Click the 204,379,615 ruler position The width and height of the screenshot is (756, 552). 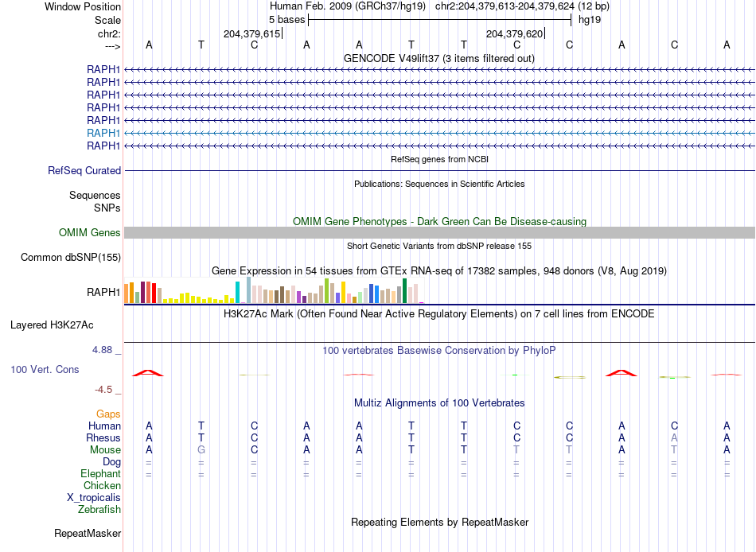coord(251,33)
